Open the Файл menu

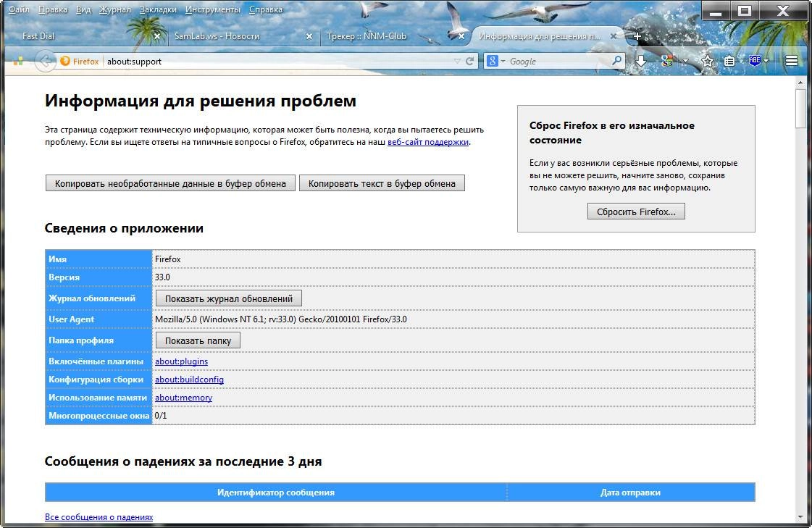click(19, 9)
